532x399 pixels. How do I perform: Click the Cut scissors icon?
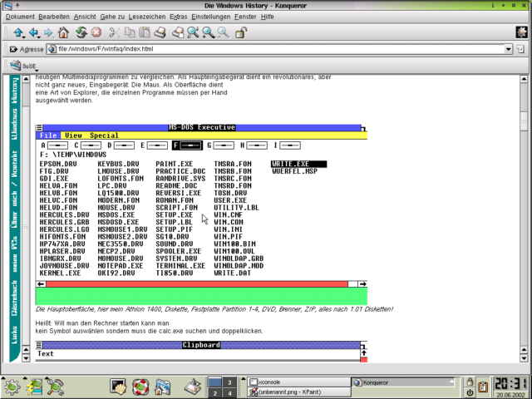[113, 32]
